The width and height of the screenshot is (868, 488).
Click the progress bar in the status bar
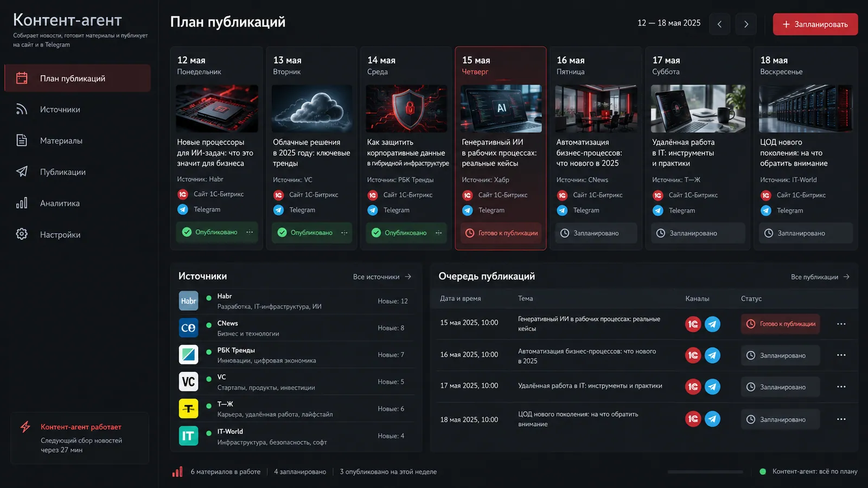click(x=705, y=472)
